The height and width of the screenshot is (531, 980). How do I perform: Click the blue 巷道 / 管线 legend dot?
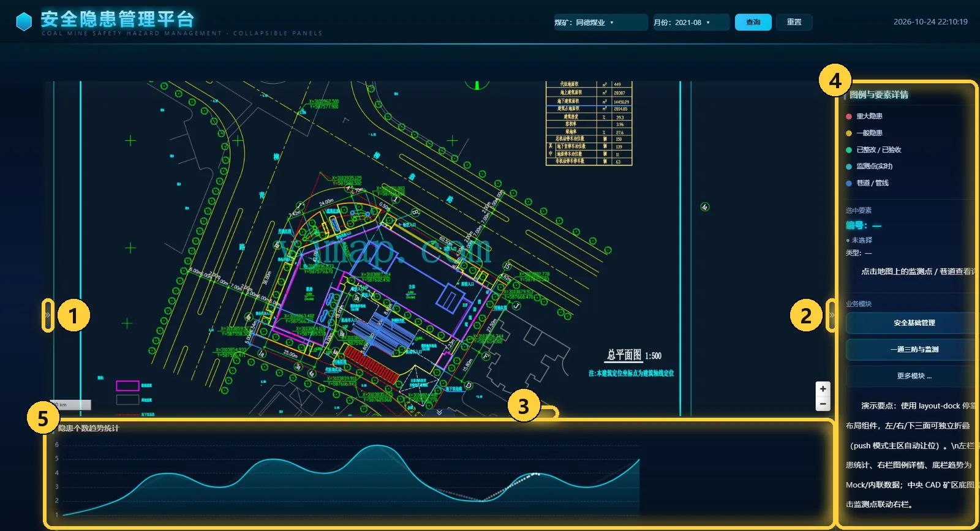pyautogui.click(x=849, y=183)
